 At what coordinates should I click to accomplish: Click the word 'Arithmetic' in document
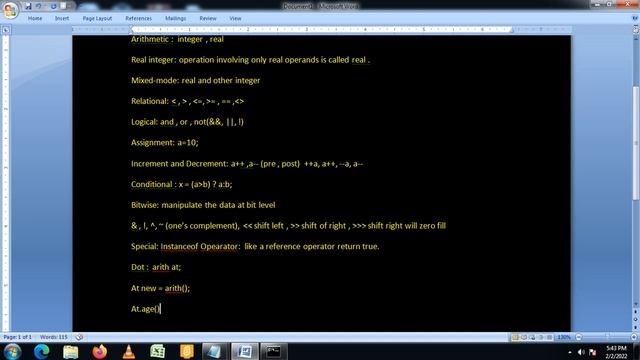150,39
